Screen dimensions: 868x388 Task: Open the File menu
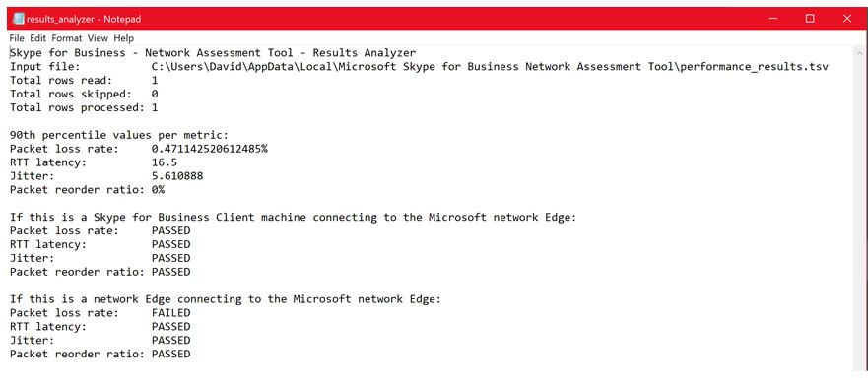(17, 38)
